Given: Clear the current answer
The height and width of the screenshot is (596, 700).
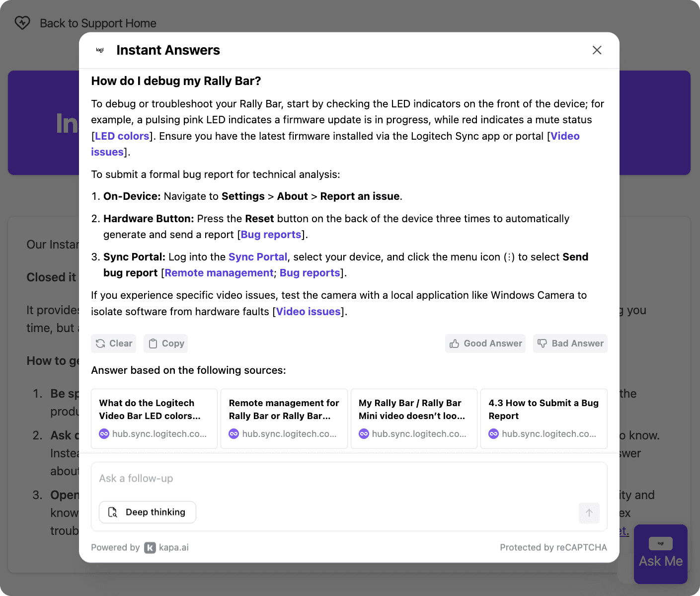Looking at the screenshot, I should pos(114,343).
